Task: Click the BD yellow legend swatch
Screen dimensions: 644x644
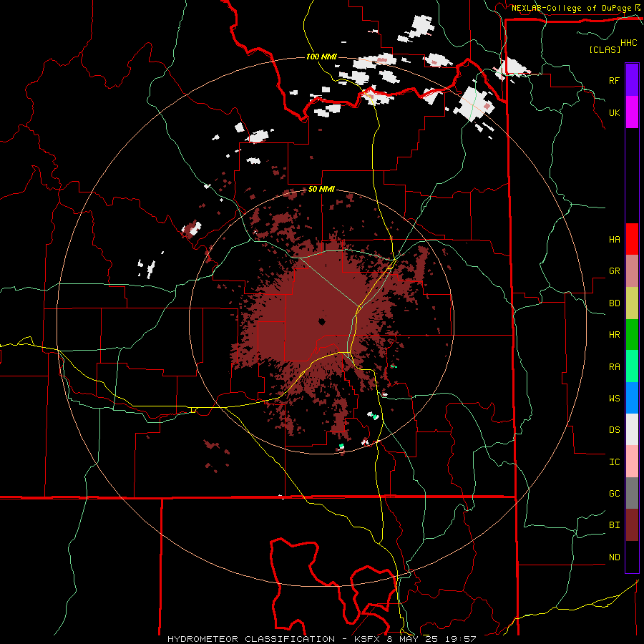Action: tap(632, 303)
